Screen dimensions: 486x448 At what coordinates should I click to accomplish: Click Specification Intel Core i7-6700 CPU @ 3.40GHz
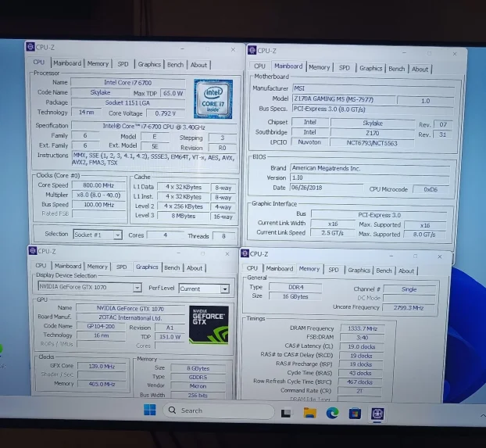[x=154, y=127]
